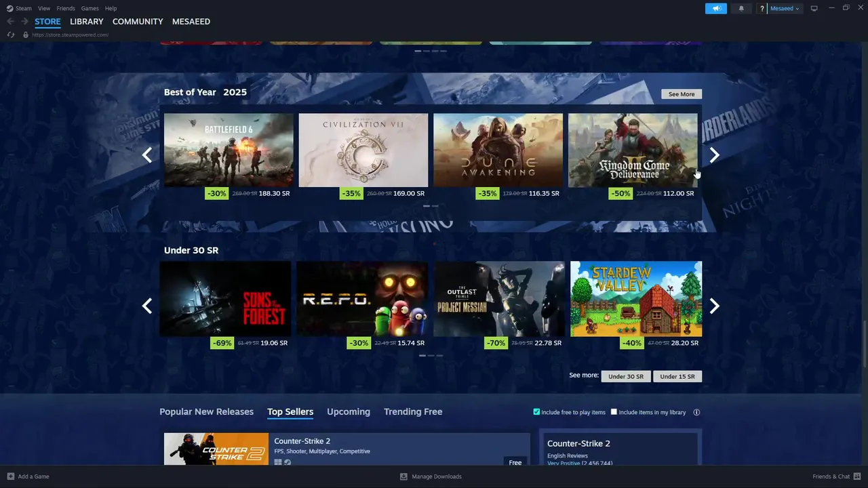
Task: Open the View menu
Action: [44, 8]
